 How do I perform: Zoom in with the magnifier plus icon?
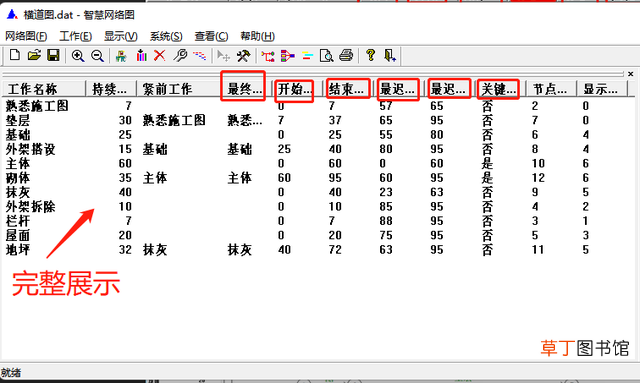pos(78,56)
